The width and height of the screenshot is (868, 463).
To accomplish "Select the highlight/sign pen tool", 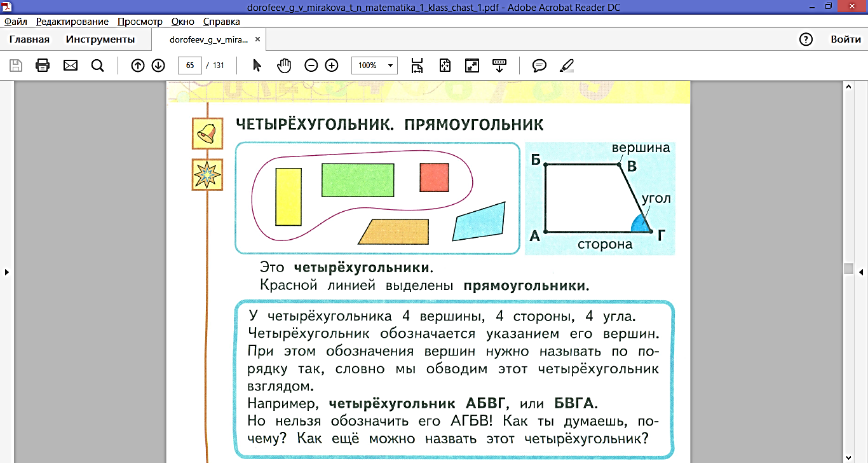I will [x=567, y=65].
